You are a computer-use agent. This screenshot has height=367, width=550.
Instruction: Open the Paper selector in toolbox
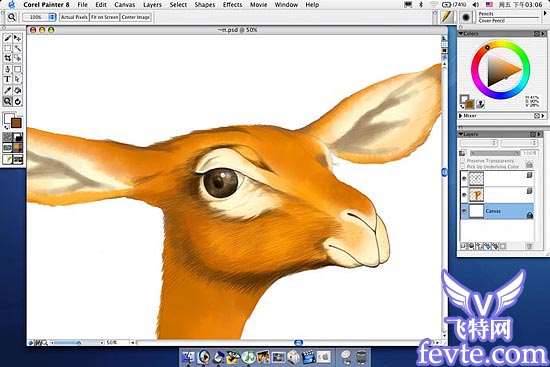[7, 137]
